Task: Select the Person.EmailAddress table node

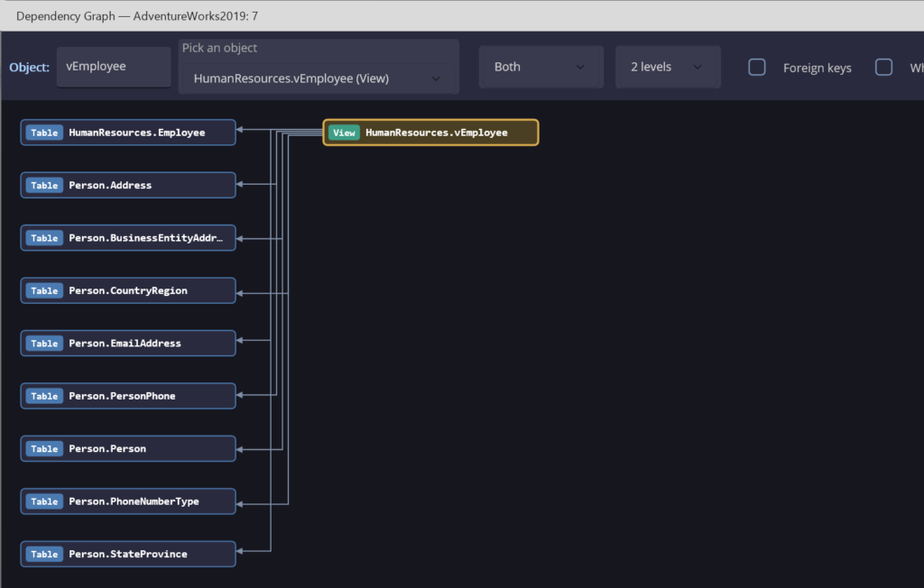Action: coord(128,343)
